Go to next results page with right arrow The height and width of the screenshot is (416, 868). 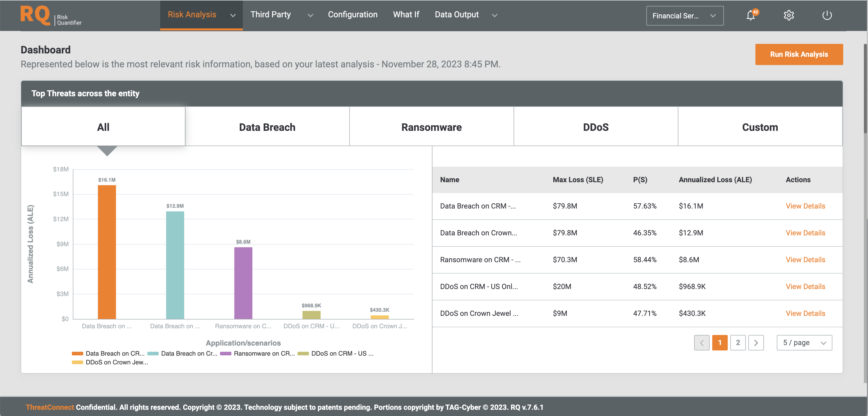point(756,343)
